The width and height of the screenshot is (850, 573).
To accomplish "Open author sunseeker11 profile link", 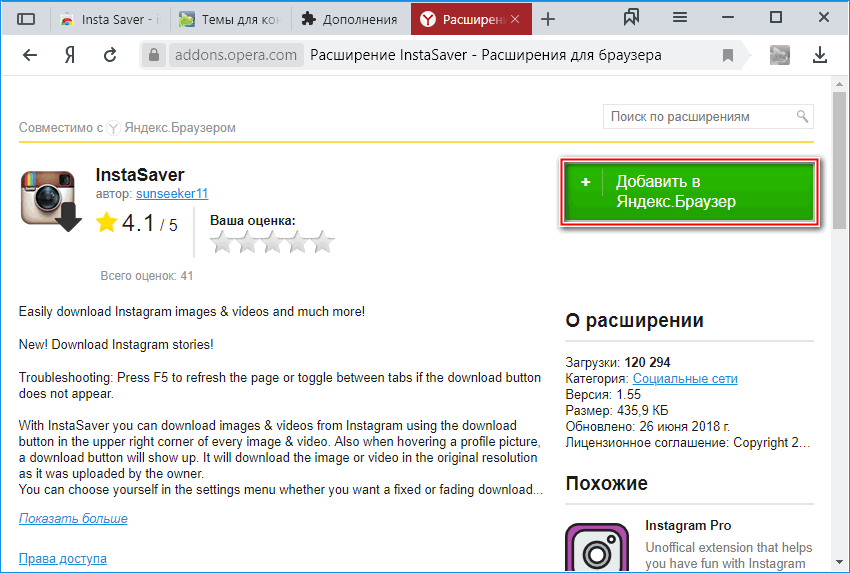I will [x=172, y=193].
